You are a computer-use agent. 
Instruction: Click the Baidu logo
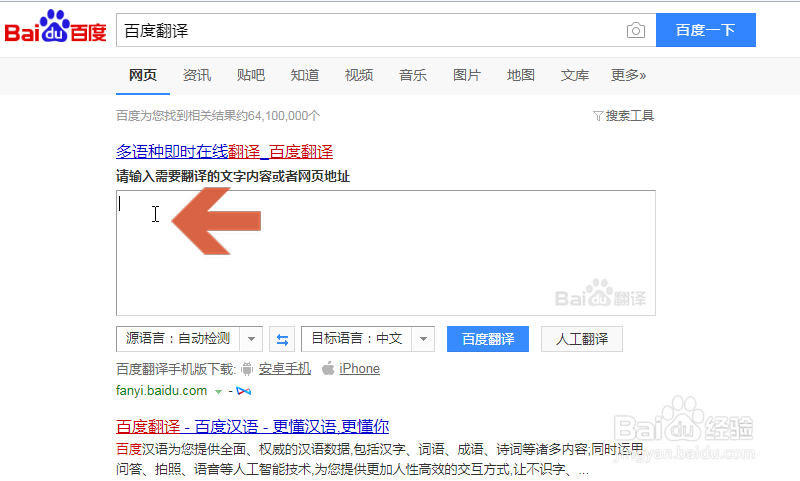pos(55,27)
